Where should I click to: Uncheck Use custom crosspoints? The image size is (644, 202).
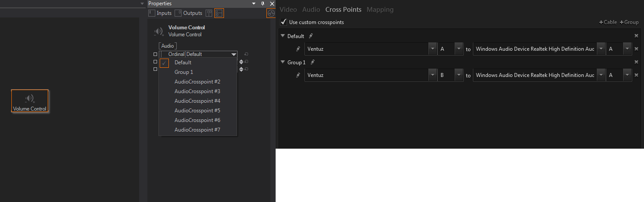284,22
